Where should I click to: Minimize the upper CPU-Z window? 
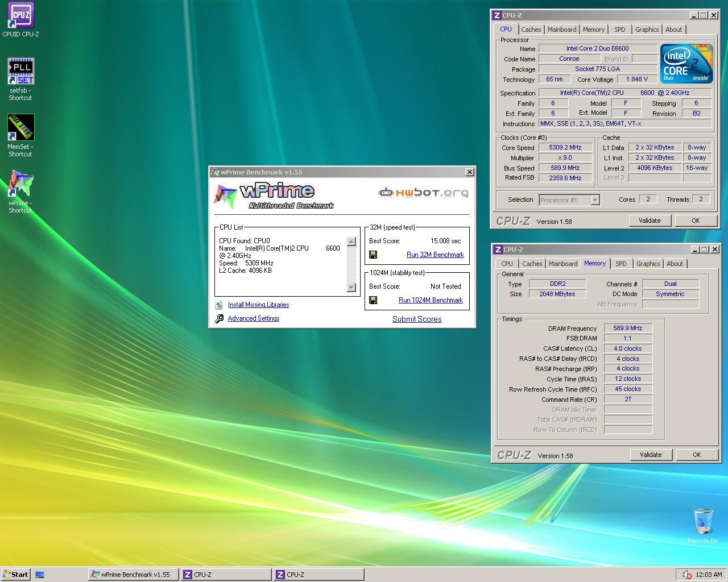point(694,15)
